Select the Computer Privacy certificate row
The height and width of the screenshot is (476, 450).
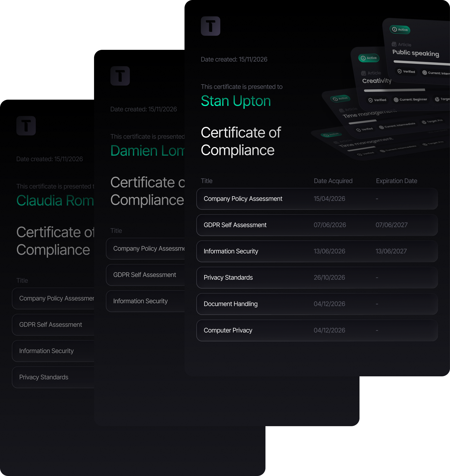click(x=317, y=330)
